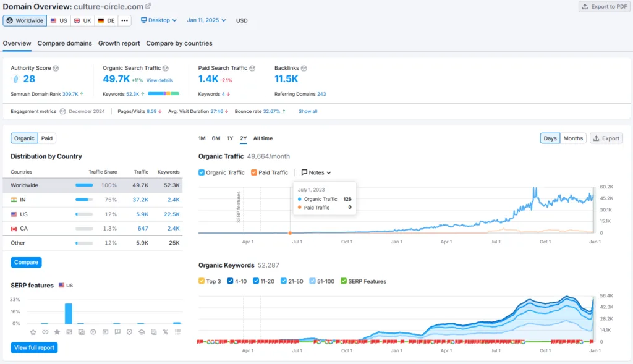Click the single image SERP feature icon
The height and width of the screenshot is (364, 633).
coord(69,332)
